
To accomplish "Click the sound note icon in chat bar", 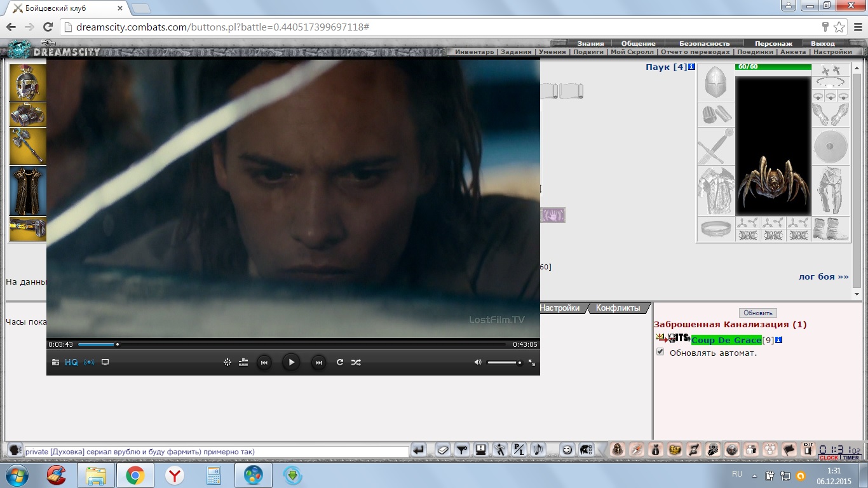I will 538,450.
